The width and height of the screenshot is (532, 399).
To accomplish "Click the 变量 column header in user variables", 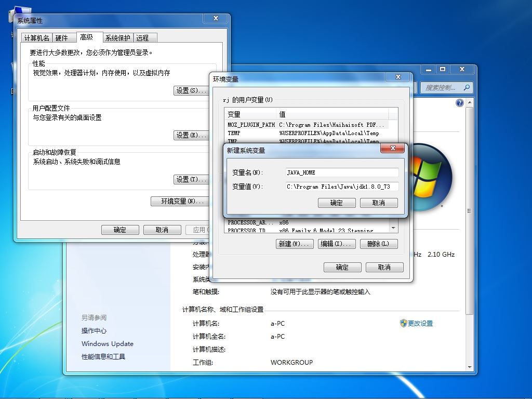I will [x=250, y=114].
